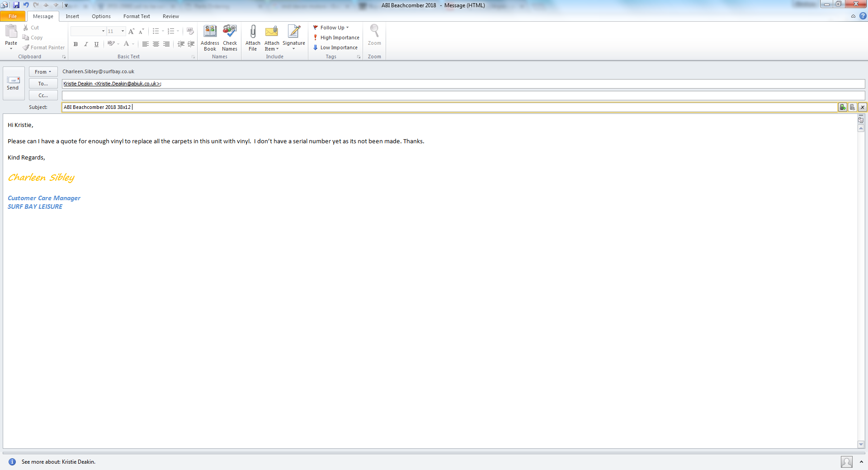Screen dimensions: 868x470
Task: Click the Paste clipboard icon
Action: click(11, 32)
